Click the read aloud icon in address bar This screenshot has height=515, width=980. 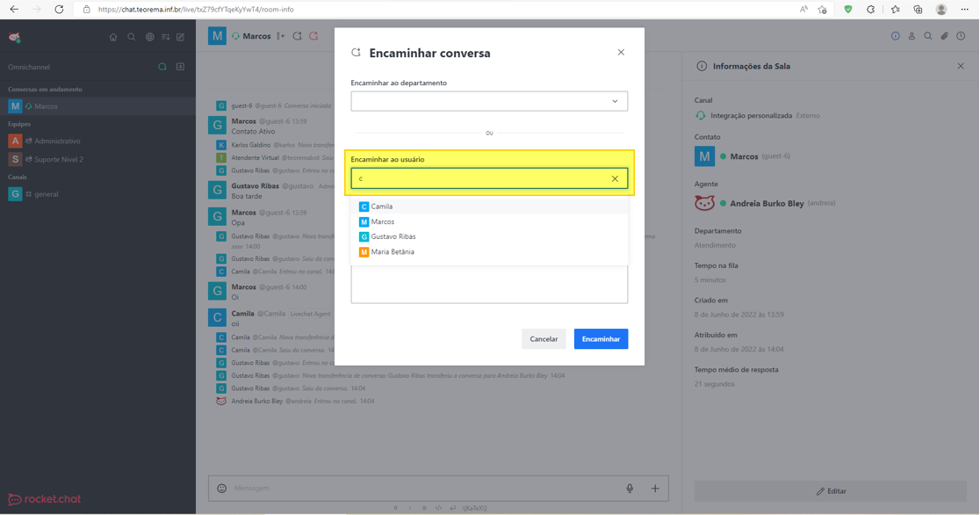pyautogui.click(x=803, y=10)
